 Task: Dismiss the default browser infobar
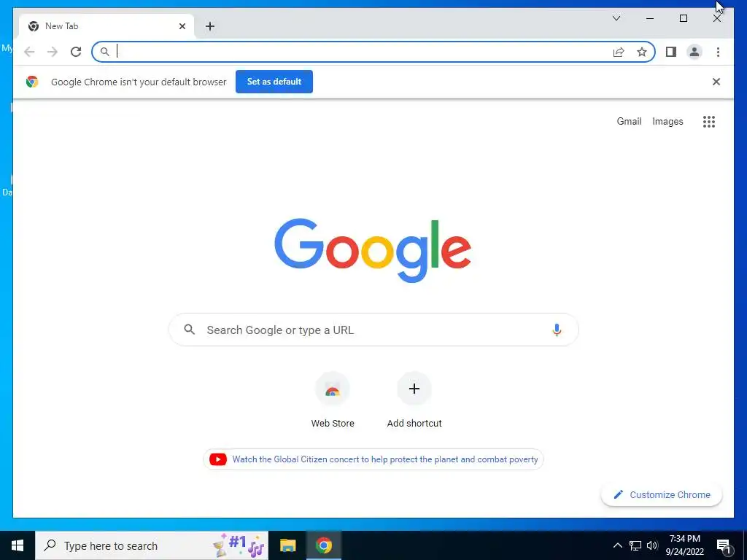click(x=716, y=82)
